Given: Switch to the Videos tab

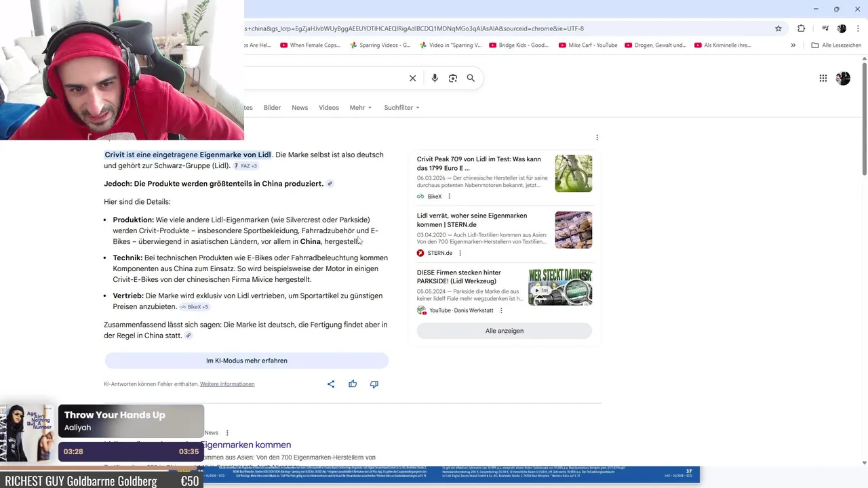Looking at the screenshot, I should [x=329, y=108].
